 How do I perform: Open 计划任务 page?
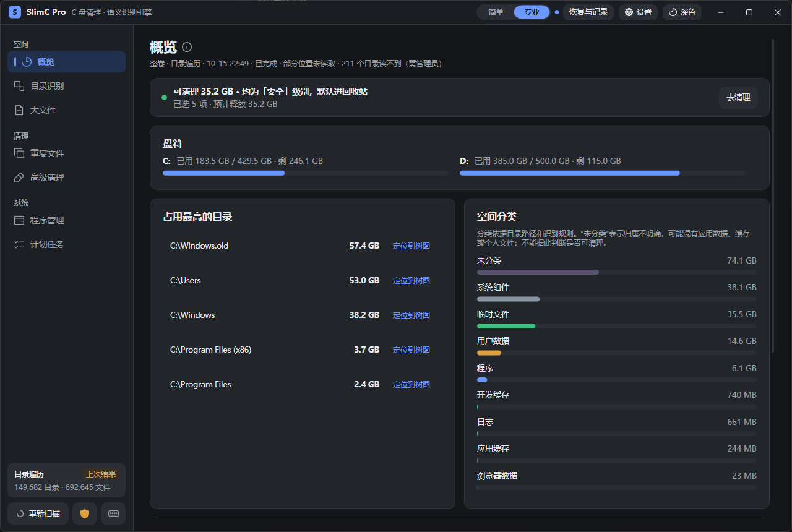pyautogui.click(x=67, y=244)
